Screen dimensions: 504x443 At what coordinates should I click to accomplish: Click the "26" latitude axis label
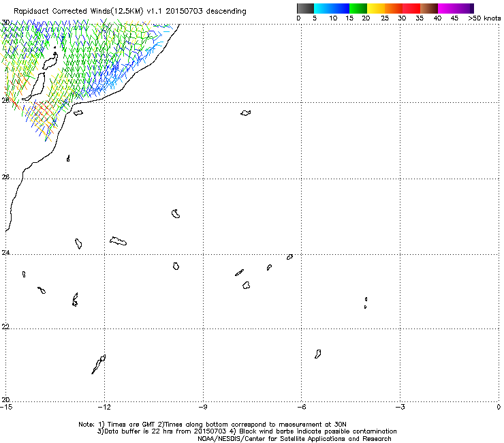5,177
